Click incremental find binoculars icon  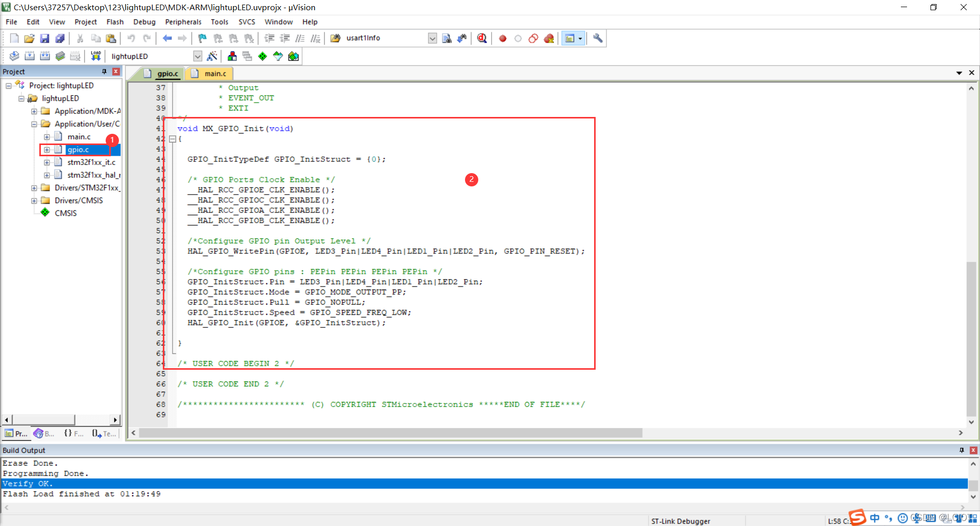462,38
